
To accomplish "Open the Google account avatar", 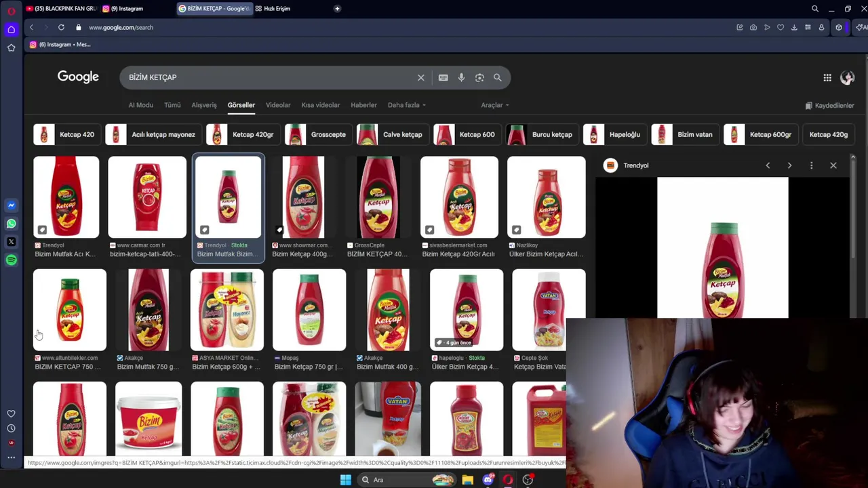I will point(847,78).
